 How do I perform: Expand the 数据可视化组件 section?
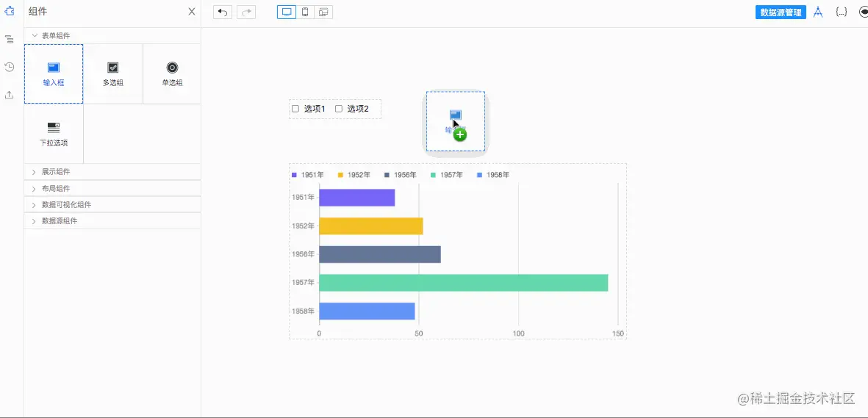(112, 204)
